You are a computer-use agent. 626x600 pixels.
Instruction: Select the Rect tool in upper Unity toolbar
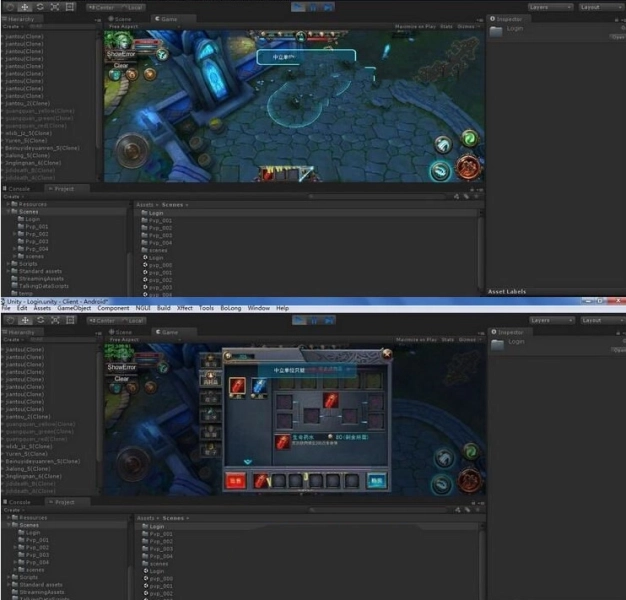tap(70, 7)
